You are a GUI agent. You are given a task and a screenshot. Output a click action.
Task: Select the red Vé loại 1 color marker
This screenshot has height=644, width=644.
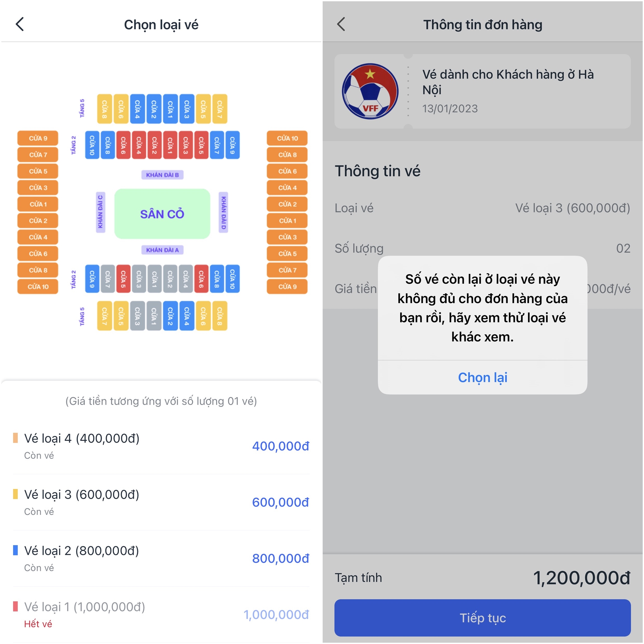pyautogui.click(x=15, y=606)
